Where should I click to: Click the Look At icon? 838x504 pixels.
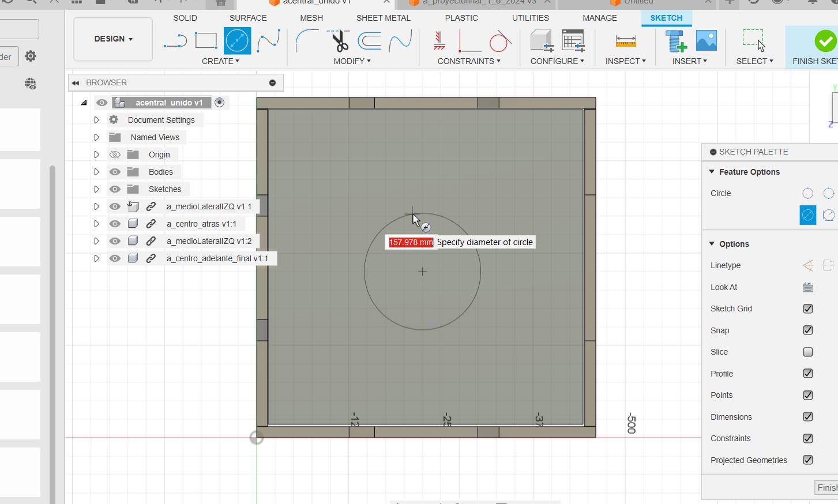[807, 287]
